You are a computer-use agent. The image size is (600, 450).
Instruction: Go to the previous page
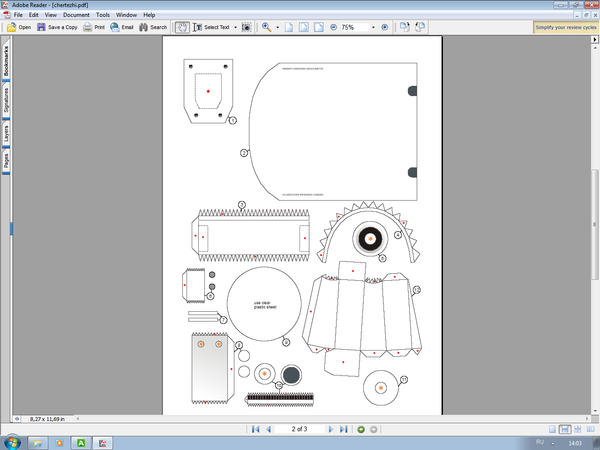pyautogui.click(x=269, y=429)
